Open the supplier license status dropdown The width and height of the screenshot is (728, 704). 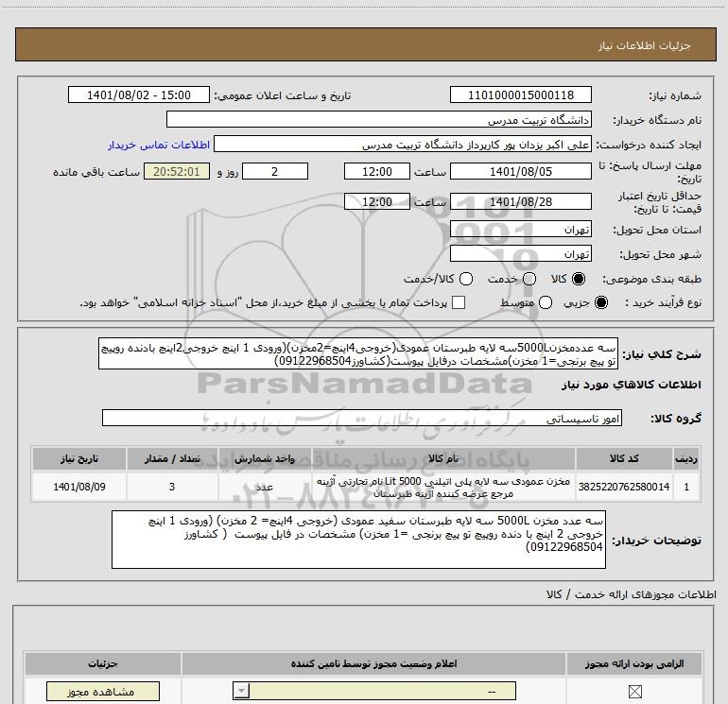tap(374, 691)
